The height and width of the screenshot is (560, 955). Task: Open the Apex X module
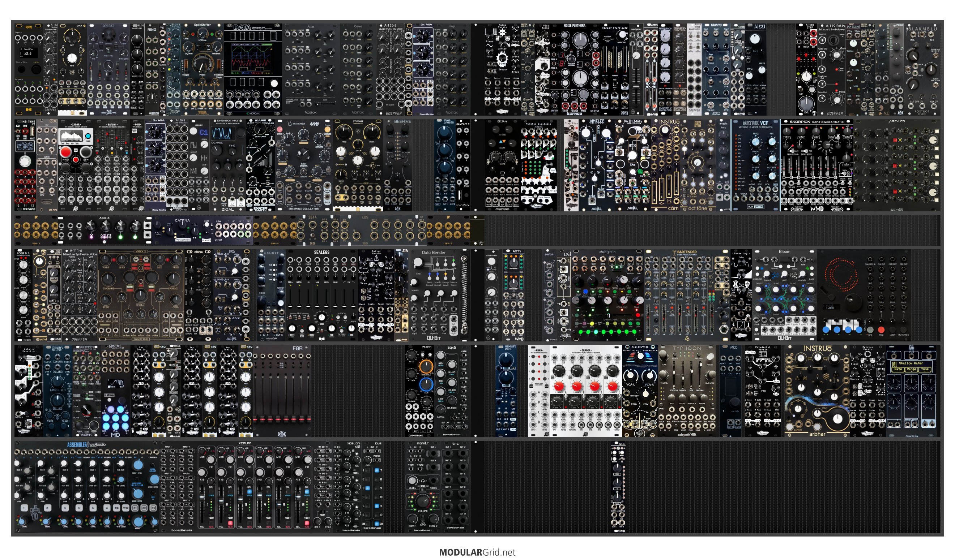105,230
